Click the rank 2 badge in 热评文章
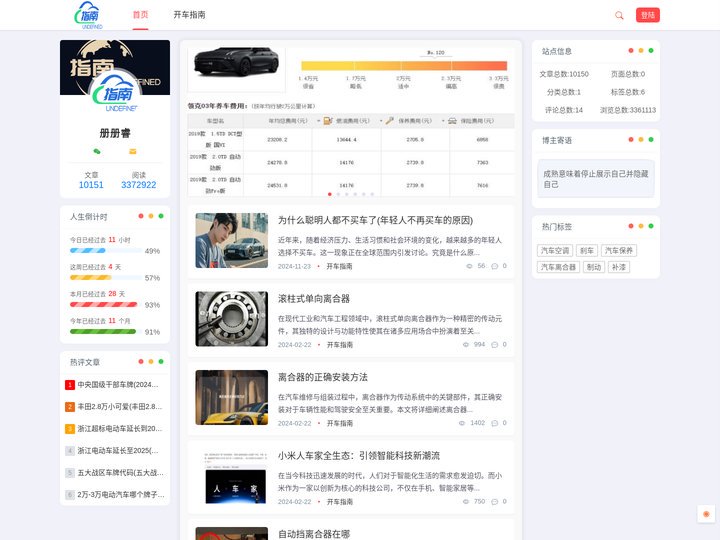 point(70,407)
